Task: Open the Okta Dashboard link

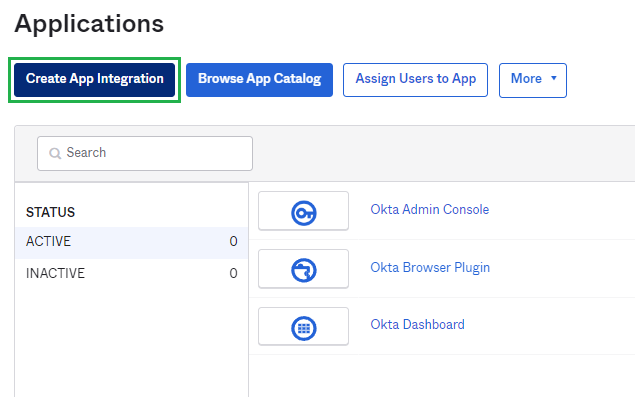Action: click(418, 324)
